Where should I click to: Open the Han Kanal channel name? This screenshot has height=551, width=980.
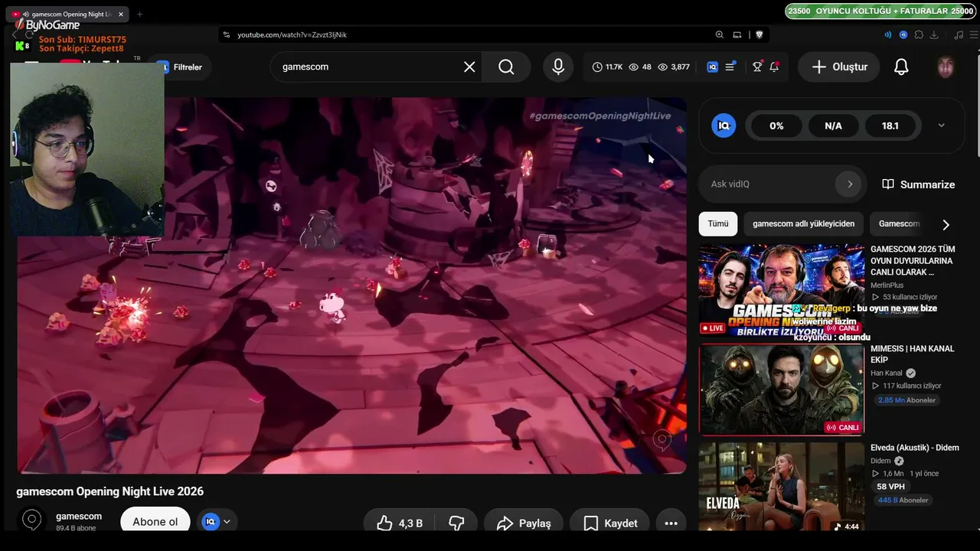[887, 373]
